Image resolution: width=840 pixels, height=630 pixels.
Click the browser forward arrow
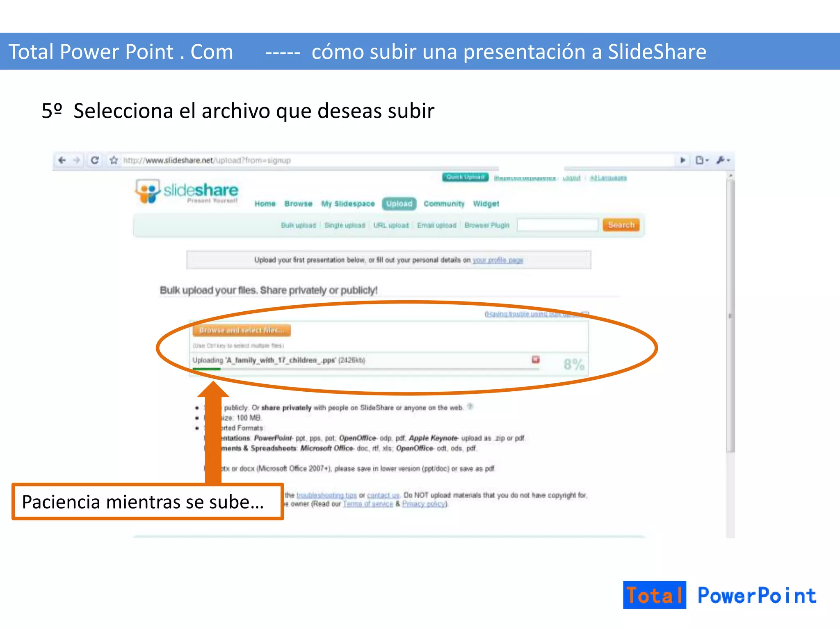(x=76, y=160)
